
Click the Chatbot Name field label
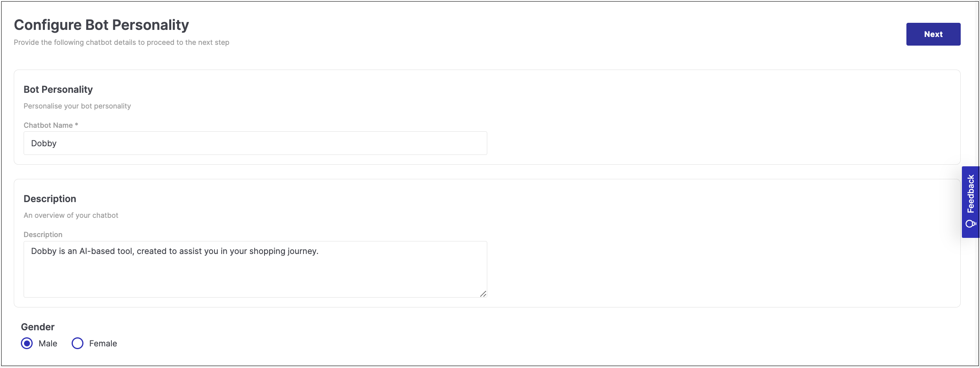(48, 125)
